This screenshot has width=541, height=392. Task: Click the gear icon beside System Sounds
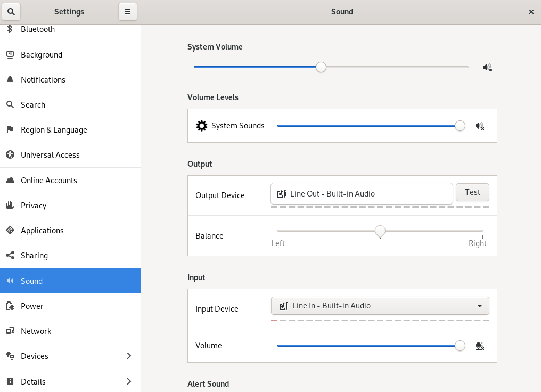pyautogui.click(x=202, y=126)
